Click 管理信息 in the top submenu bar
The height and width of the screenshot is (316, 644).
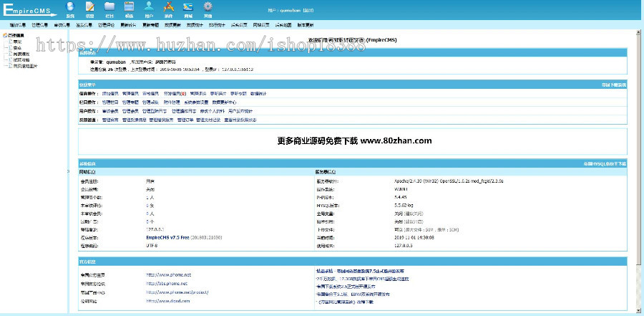tap(40, 25)
